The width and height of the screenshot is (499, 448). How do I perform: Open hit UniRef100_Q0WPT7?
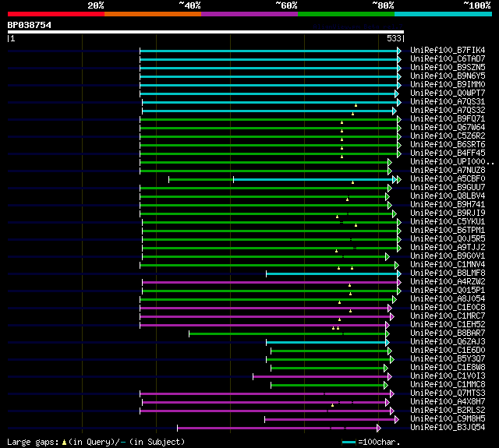[x=448, y=93]
